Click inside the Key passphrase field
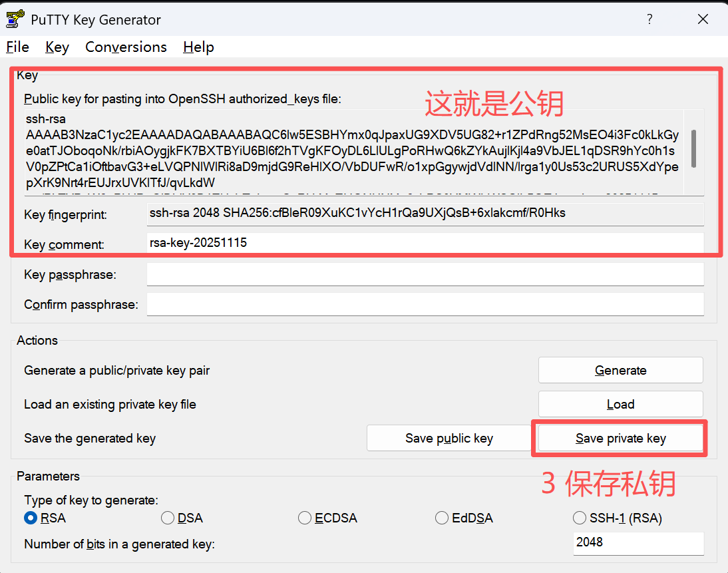728x573 pixels. pyautogui.click(x=425, y=274)
